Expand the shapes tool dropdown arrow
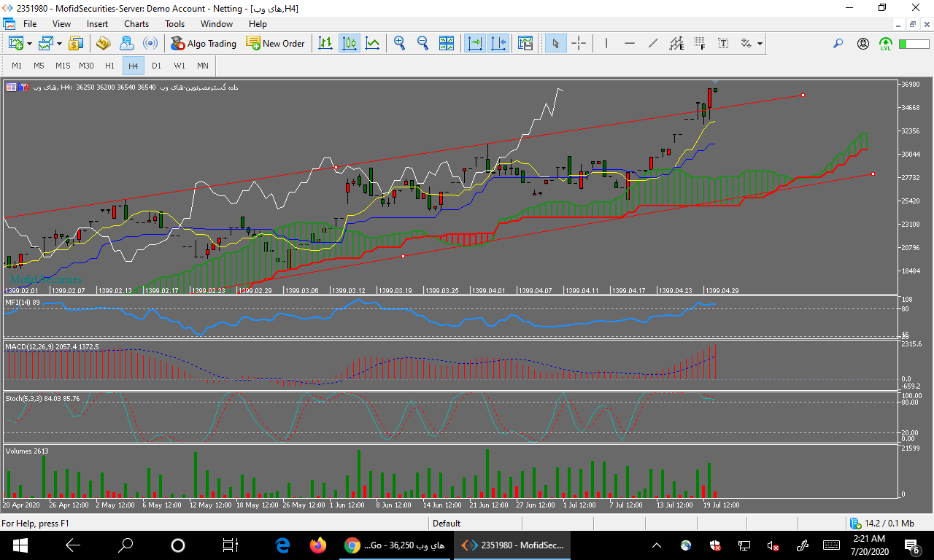The width and height of the screenshot is (934, 560). point(760,44)
